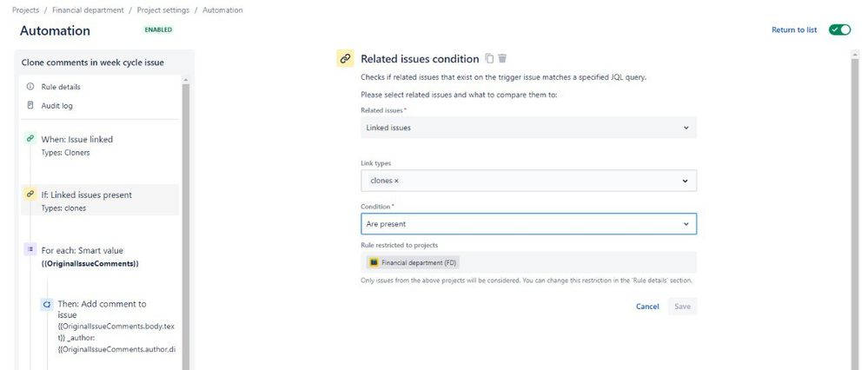The width and height of the screenshot is (868, 370).
Task: Click the Return to list link
Action: click(x=794, y=30)
